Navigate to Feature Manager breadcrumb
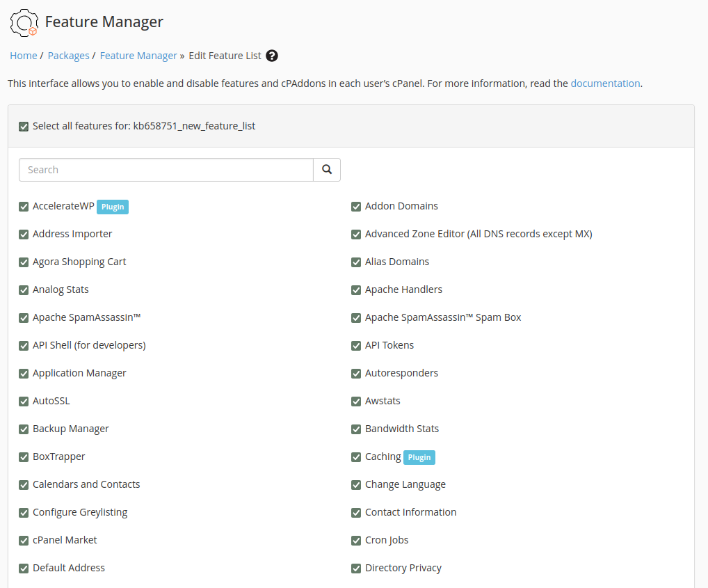This screenshot has height=588, width=708. (138, 56)
